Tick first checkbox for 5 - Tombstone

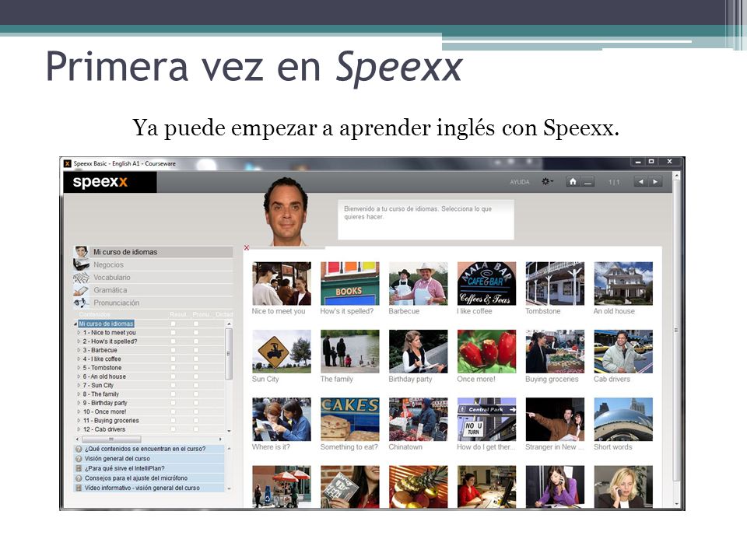pyautogui.click(x=173, y=368)
